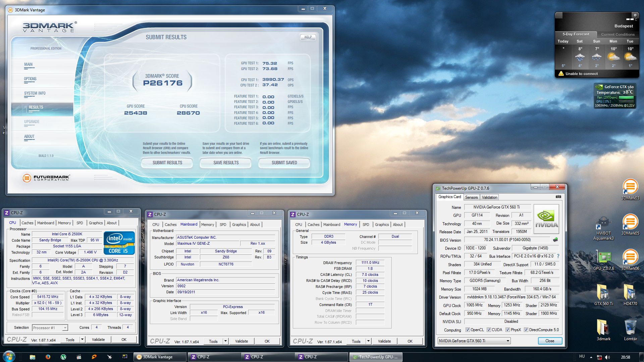
Task: Switch to Current Conditions in weather gadget
Action: [x=618, y=34]
